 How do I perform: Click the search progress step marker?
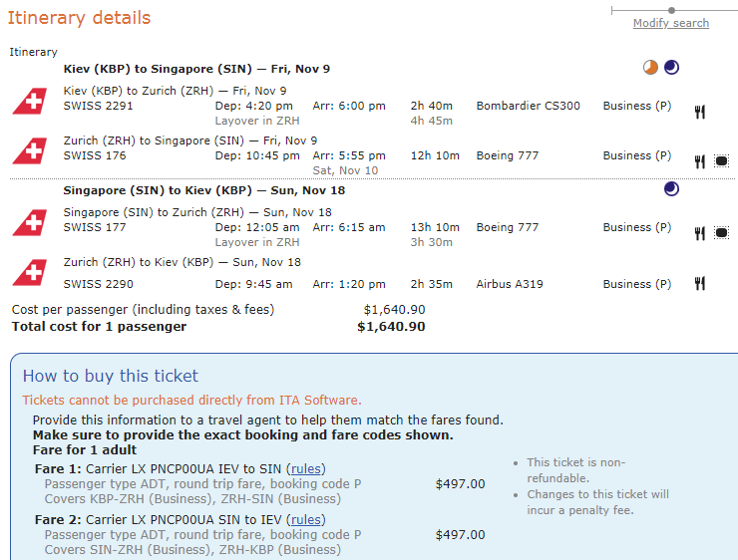pyautogui.click(x=671, y=10)
